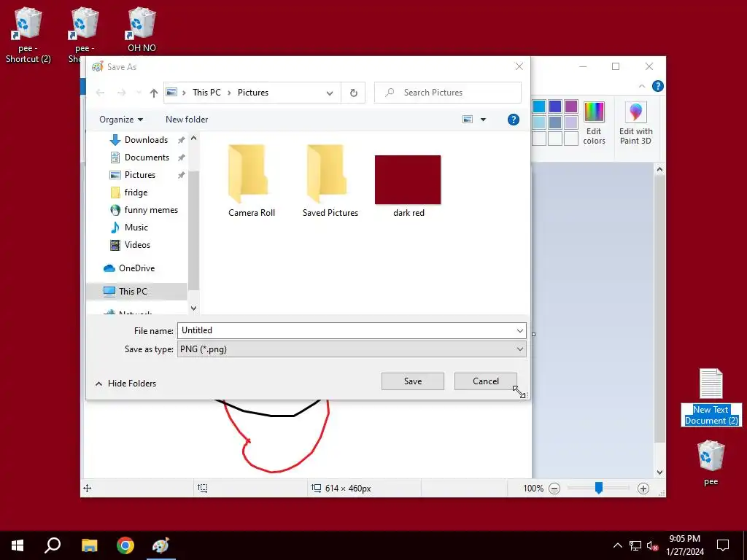
Task: Click the Saved Pictures folder icon
Action: pos(327,174)
